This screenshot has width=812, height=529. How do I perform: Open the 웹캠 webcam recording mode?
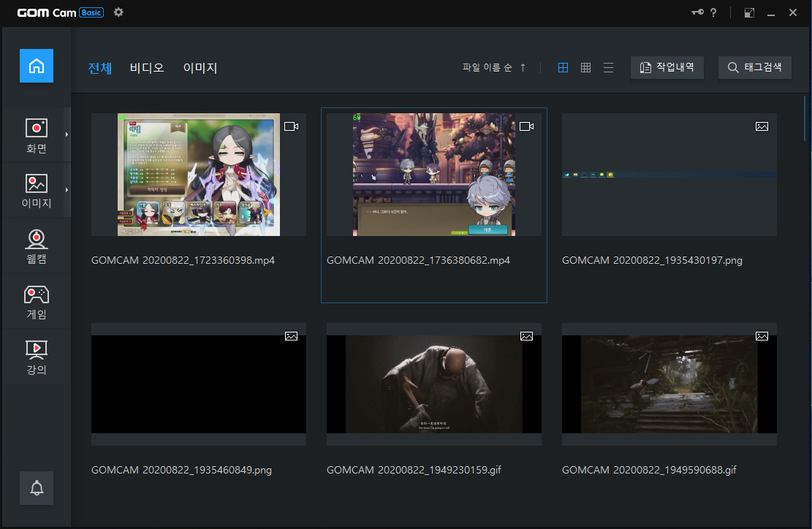(x=37, y=247)
